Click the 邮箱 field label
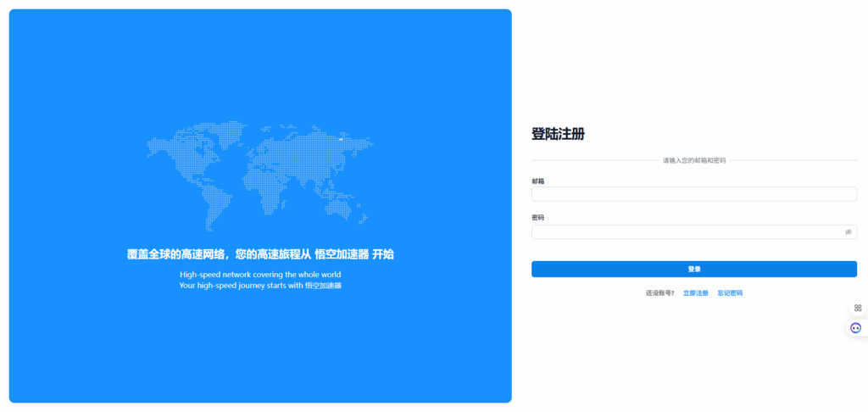The width and height of the screenshot is (868, 412). point(537,181)
